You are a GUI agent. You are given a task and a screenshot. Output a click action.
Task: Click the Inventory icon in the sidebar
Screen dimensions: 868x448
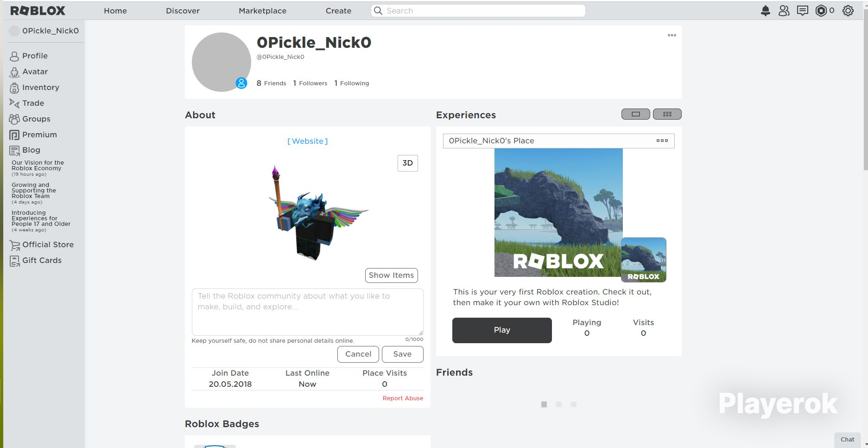click(14, 88)
